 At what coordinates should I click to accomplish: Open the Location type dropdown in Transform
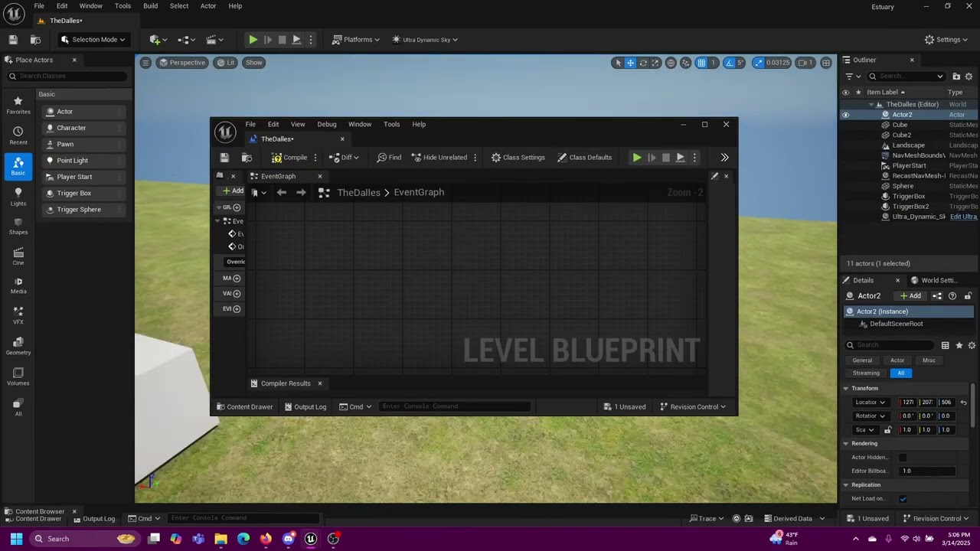click(x=869, y=403)
